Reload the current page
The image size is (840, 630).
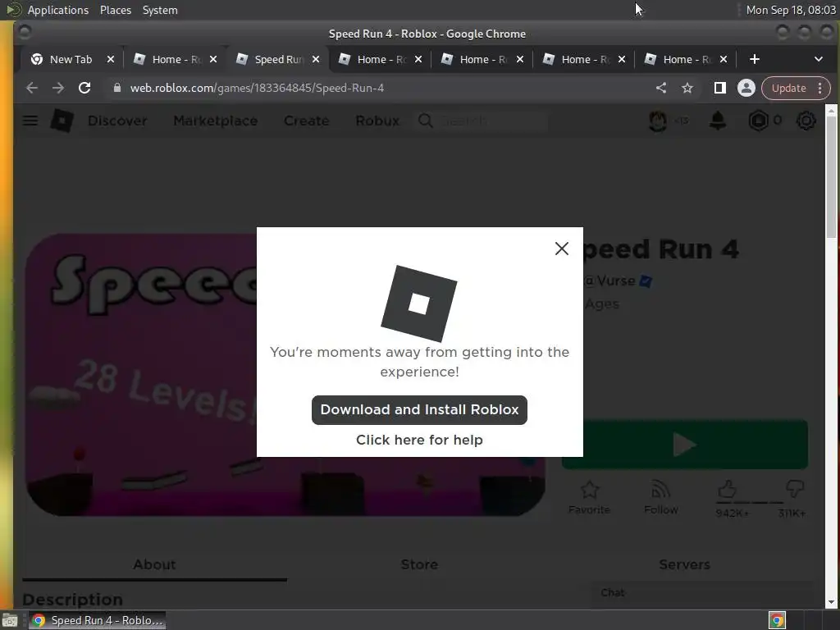click(x=84, y=88)
